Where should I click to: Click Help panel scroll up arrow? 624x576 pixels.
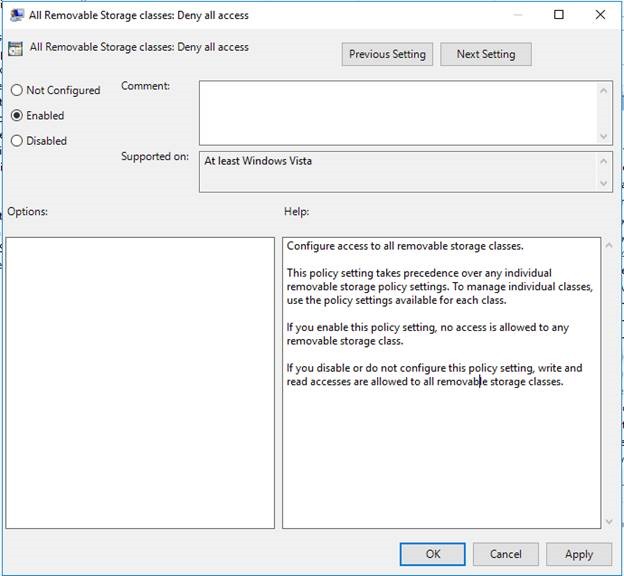[609, 245]
